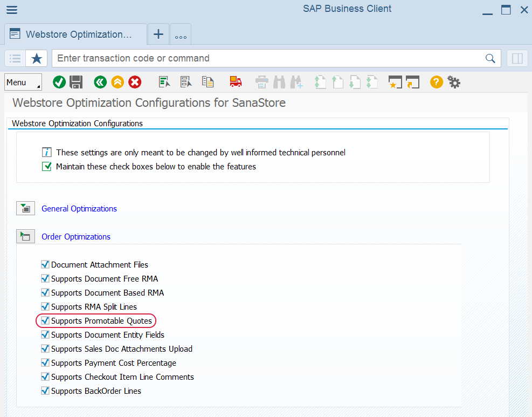Viewport: 532px width, 417px height.
Task: Click the Find Next binoculars-plus icon
Action: 296,82
